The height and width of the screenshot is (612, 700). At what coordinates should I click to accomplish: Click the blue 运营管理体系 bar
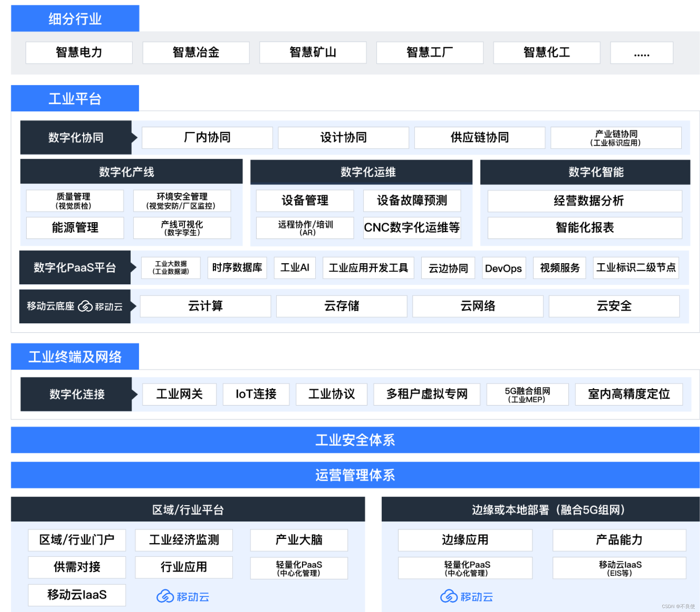[x=355, y=475]
